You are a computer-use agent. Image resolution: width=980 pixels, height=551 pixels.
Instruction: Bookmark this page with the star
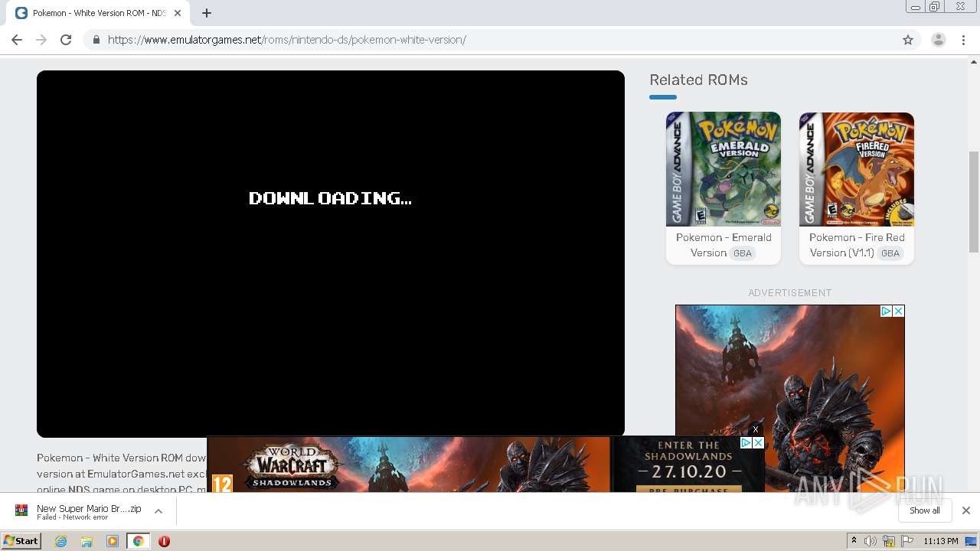pyautogui.click(x=908, y=40)
